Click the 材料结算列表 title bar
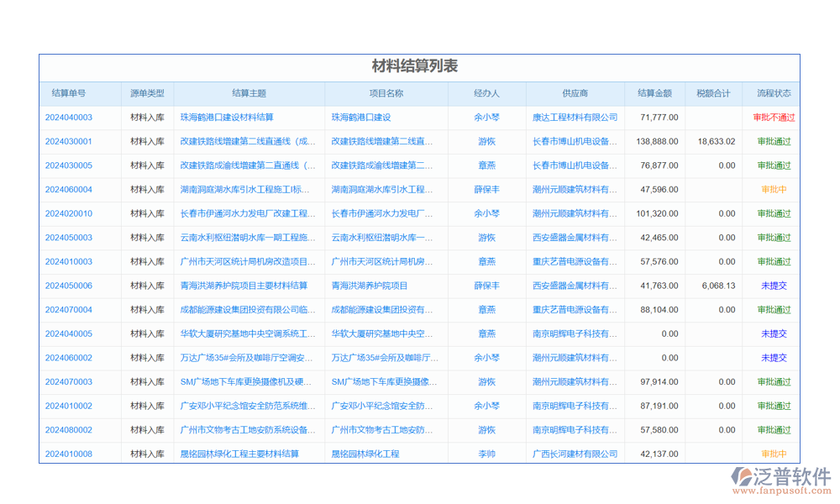 tap(417, 67)
